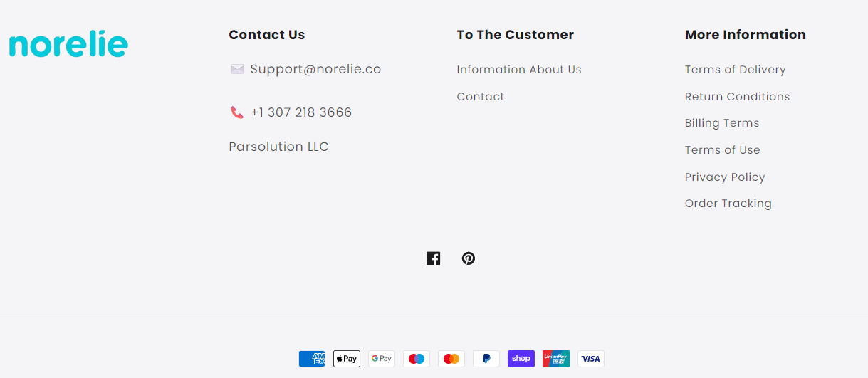
Task: Click the American Express payment icon
Action: 312,359
